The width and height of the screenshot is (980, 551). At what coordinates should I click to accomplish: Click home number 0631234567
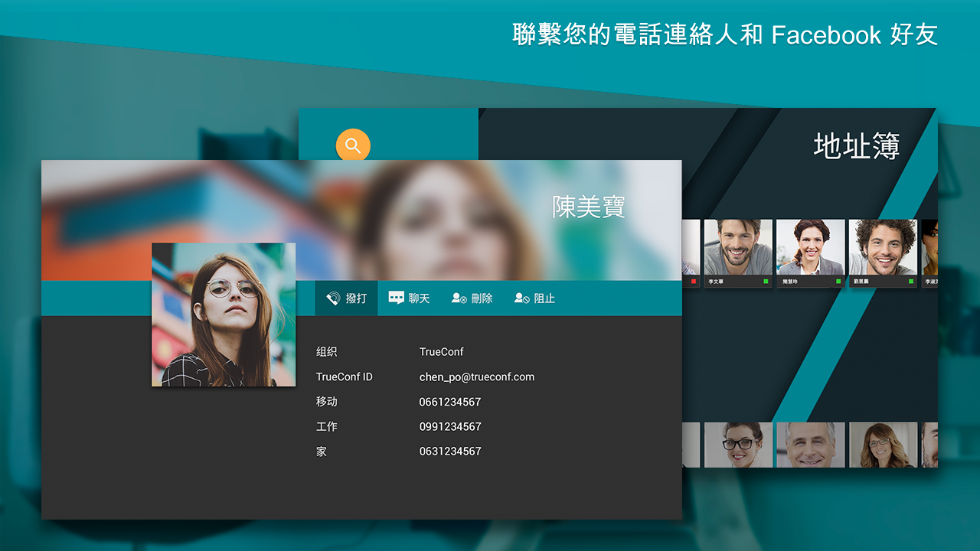(450, 452)
